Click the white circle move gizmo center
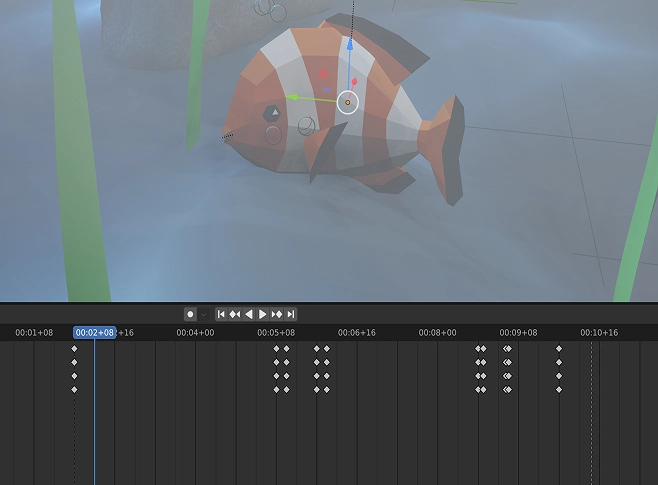This screenshot has height=485, width=658. (x=347, y=102)
